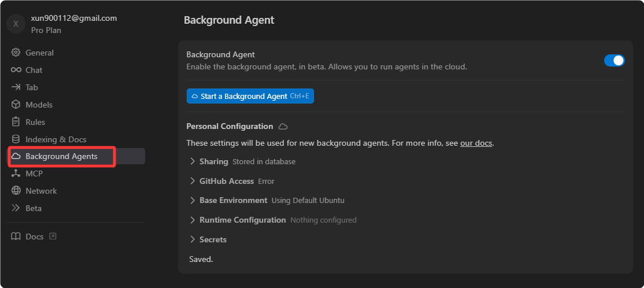
Task: Click 'Using Default Ubuntu' status text
Action: coord(308,201)
